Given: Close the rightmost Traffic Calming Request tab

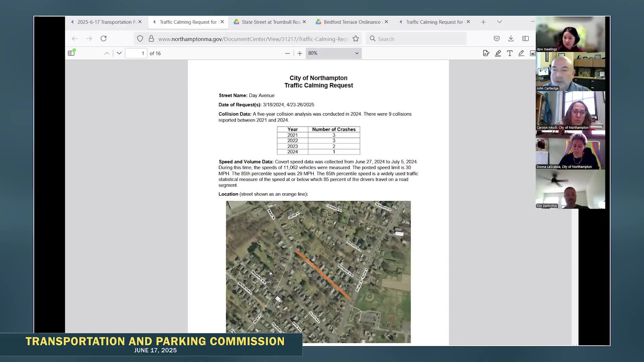Looking at the screenshot, I should tap(468, 22).
